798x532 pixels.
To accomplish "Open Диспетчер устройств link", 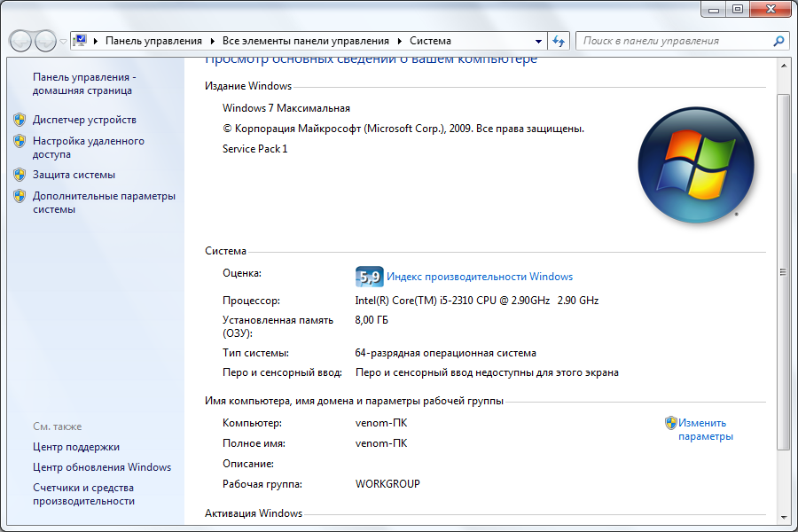I will click(84, 120).
